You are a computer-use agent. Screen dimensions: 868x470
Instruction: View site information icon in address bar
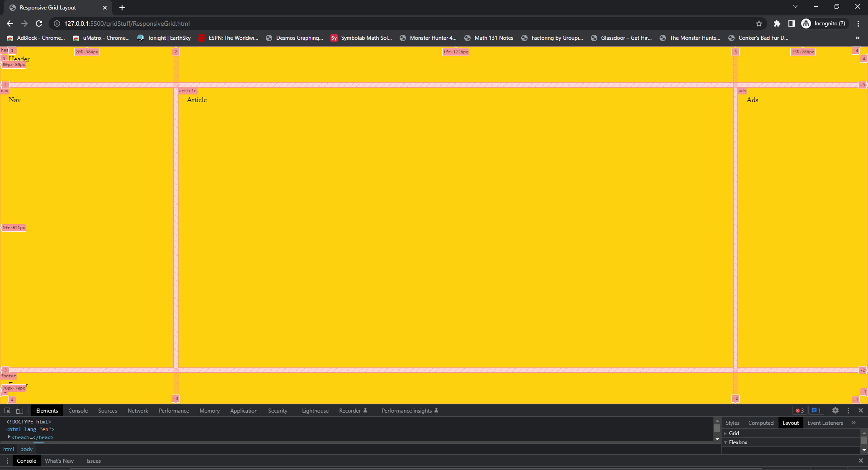[x=57, y=23]
